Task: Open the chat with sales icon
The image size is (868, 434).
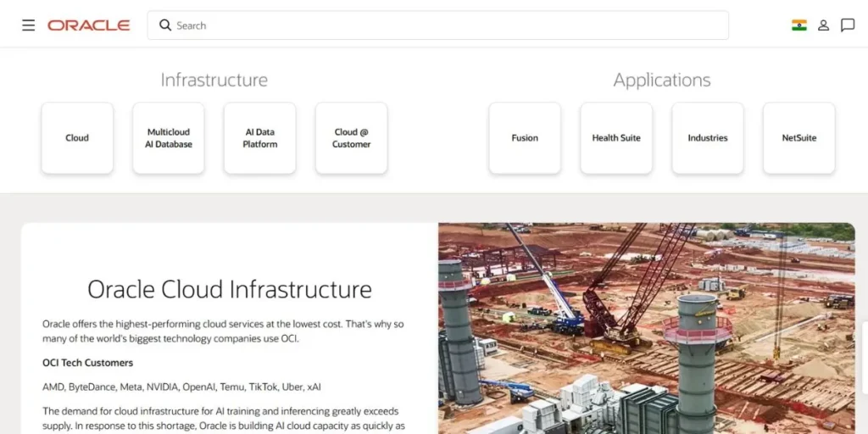Action: (x=848, y=25)
